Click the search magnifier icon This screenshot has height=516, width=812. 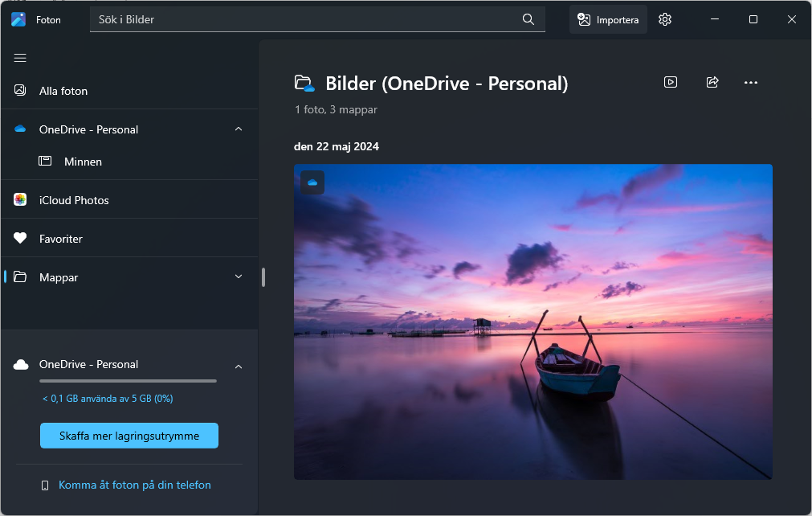pyautogui.click(x=528, y=19)
